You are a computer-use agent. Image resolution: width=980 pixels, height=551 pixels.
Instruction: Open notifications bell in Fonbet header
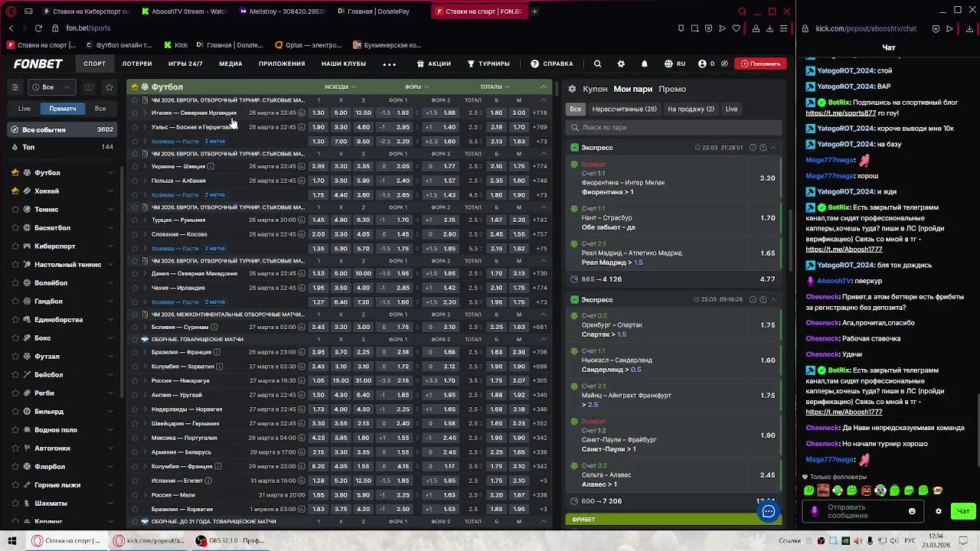click(644, 64)
